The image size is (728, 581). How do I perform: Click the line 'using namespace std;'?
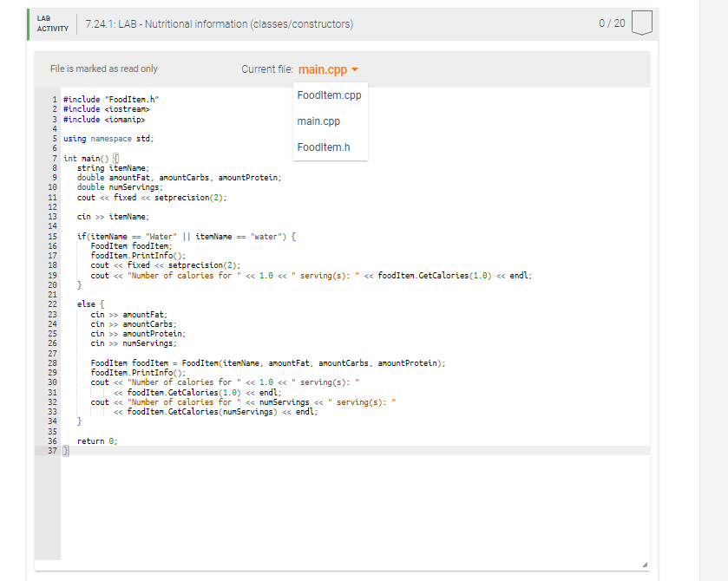[x=108, y=138]
